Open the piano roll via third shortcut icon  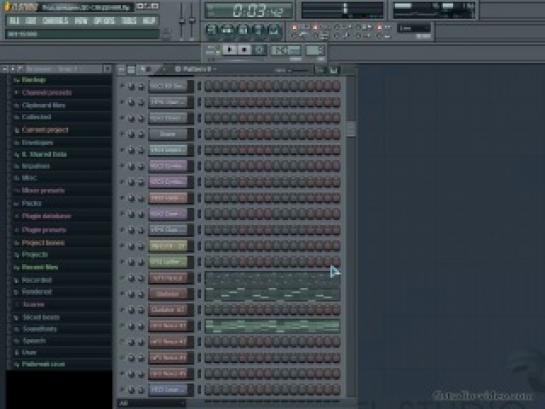click(x=243, y=30)
